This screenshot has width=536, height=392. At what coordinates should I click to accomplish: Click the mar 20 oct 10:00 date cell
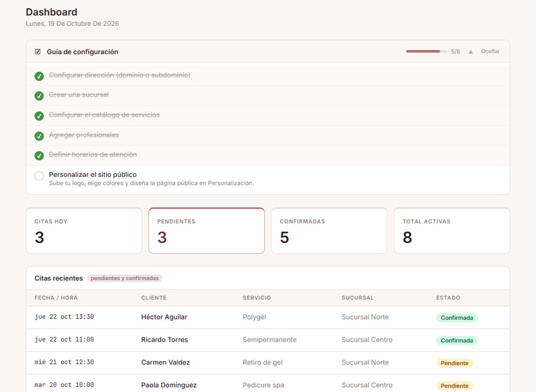click(x=64, y=385)
